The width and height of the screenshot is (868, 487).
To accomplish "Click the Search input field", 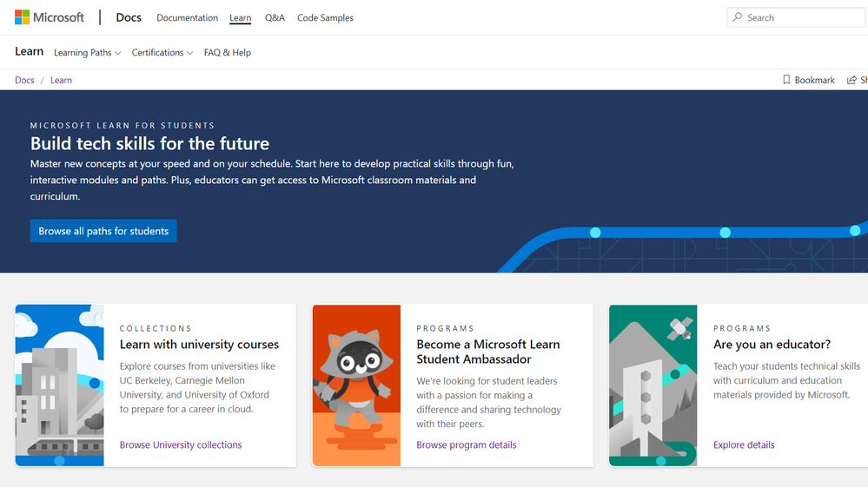I will [x=797, y=17].
